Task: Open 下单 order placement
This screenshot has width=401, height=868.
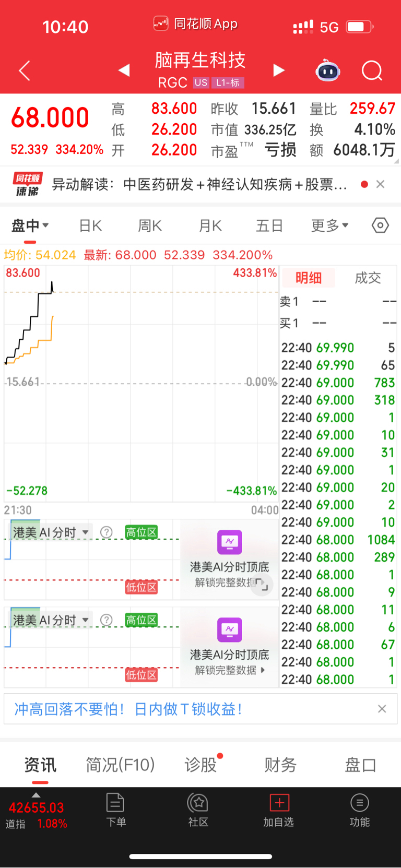Action: (115, 810)
